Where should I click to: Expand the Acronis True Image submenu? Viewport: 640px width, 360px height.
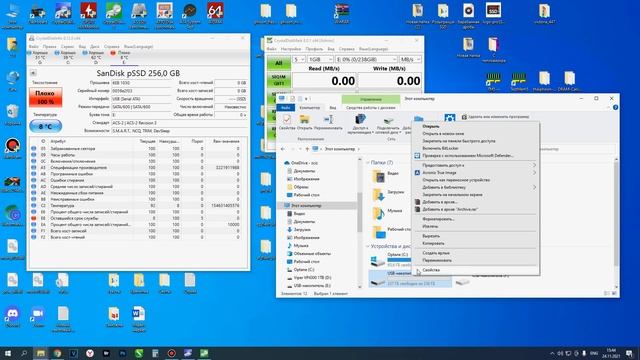pos(476,173)
